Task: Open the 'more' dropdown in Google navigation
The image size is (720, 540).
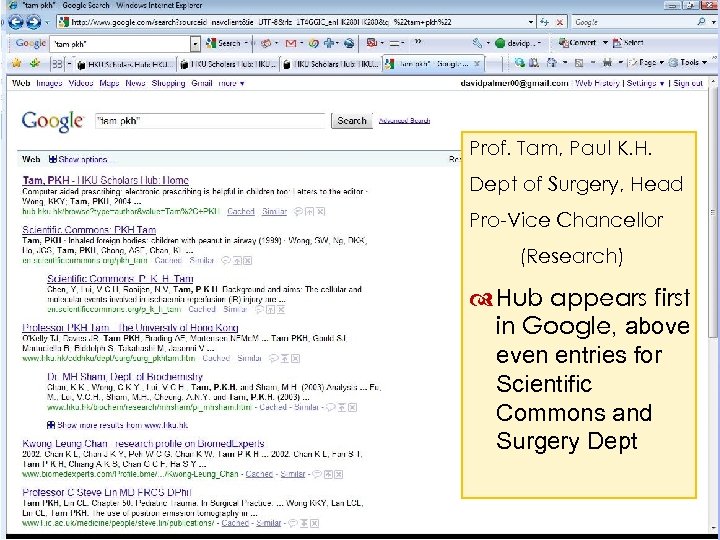Action: (231, 83)
